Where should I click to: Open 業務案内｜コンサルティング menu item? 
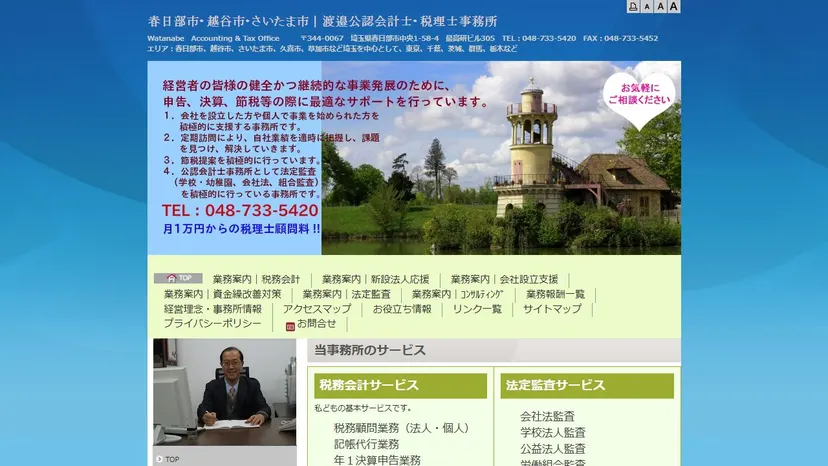[x=458, y=294]
